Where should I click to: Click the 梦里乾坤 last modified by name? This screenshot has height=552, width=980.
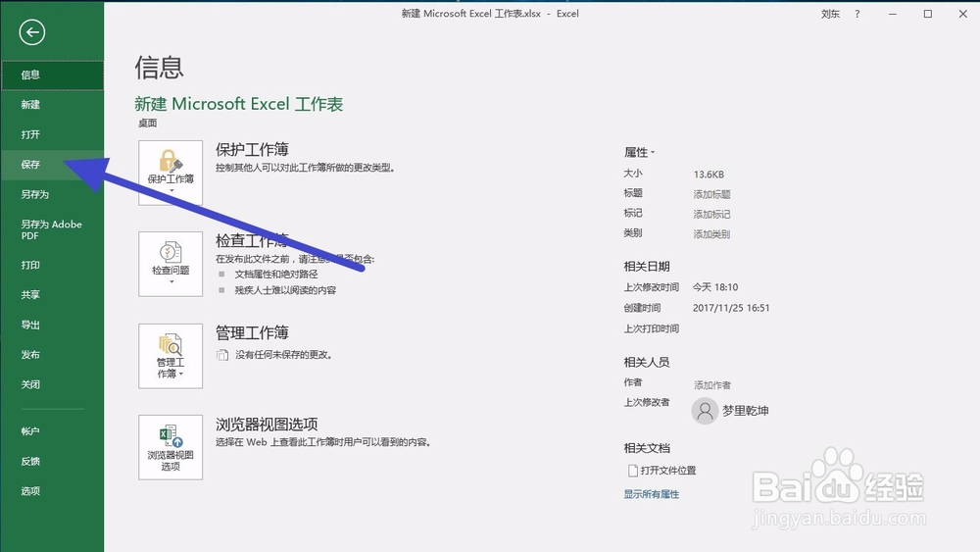coord(746,411)
